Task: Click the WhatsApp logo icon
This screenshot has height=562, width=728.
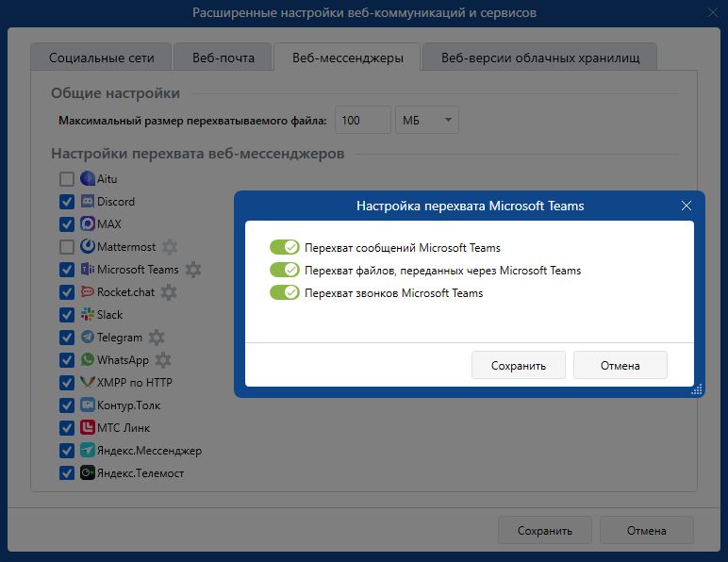Action: 88,359
